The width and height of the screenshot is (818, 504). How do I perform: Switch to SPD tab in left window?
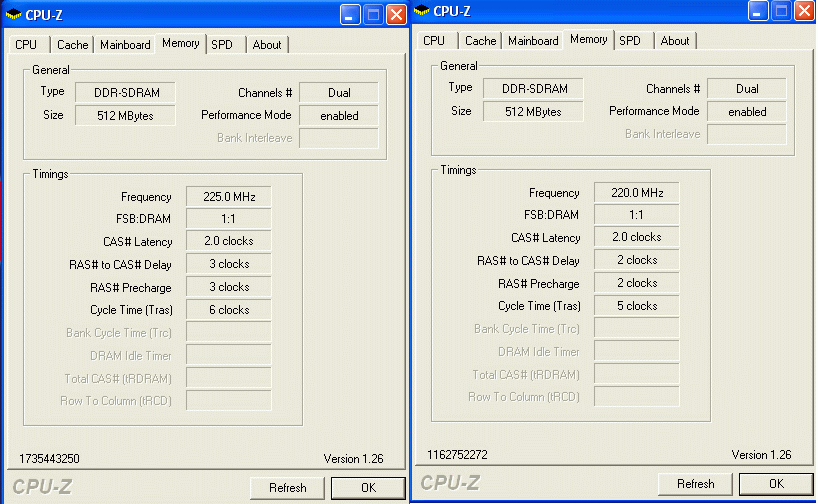pyautogui.click(x=222, y=45)
